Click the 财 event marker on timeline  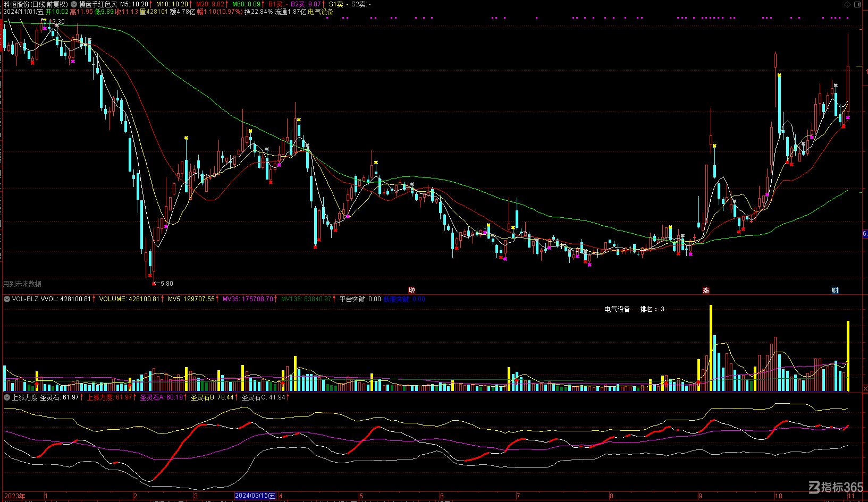(x=835, y=290)
